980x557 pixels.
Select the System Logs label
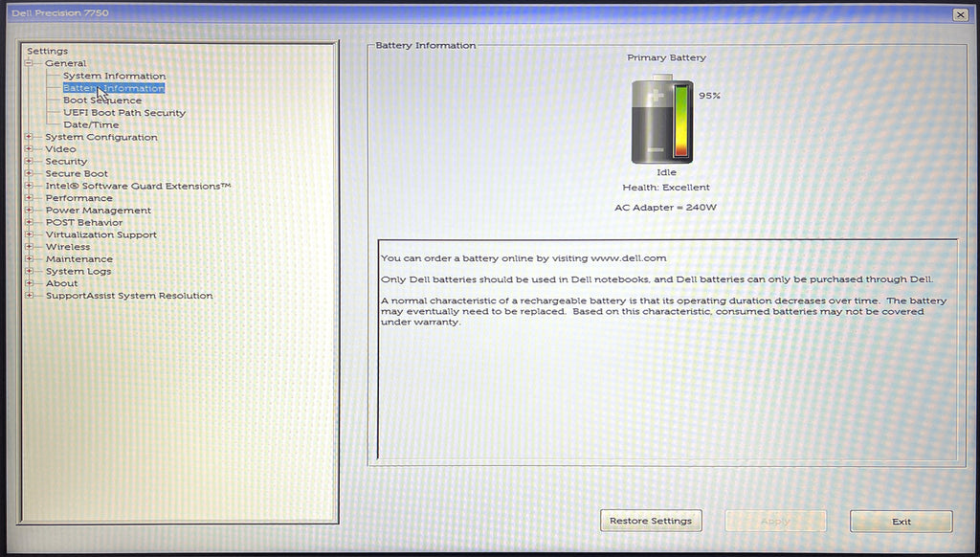click(78, 271)
